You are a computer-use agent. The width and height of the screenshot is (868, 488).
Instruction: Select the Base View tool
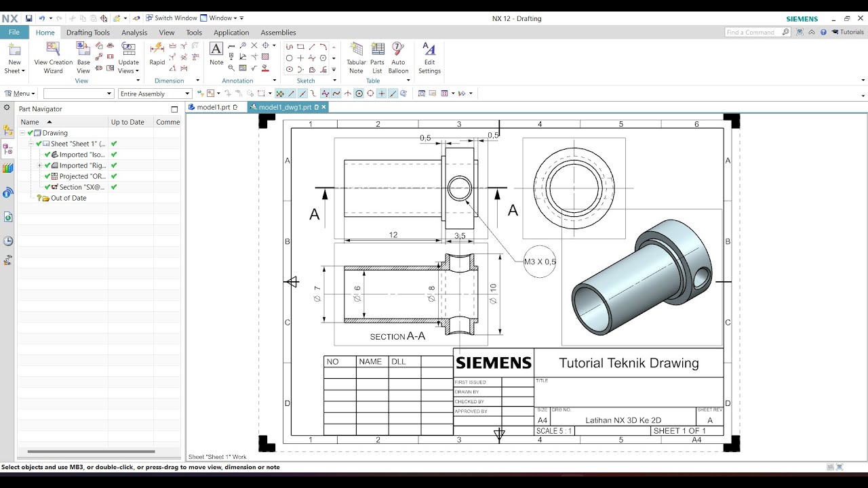83,58
